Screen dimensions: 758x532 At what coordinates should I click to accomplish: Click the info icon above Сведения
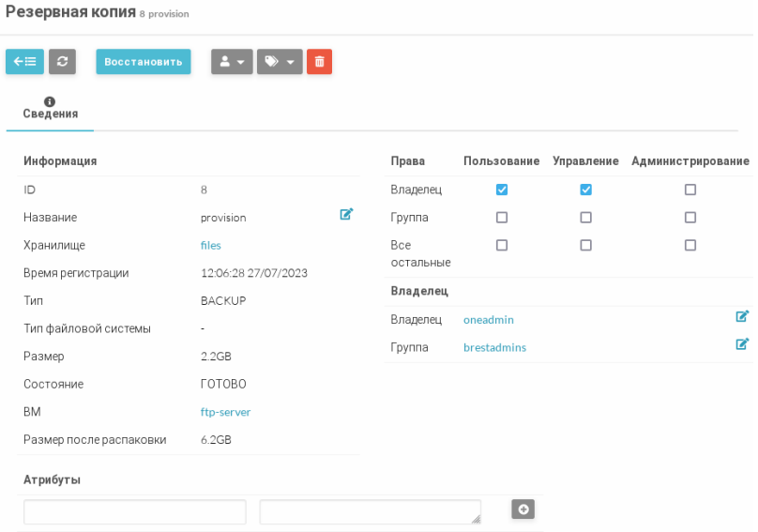[x=50, y=101]
